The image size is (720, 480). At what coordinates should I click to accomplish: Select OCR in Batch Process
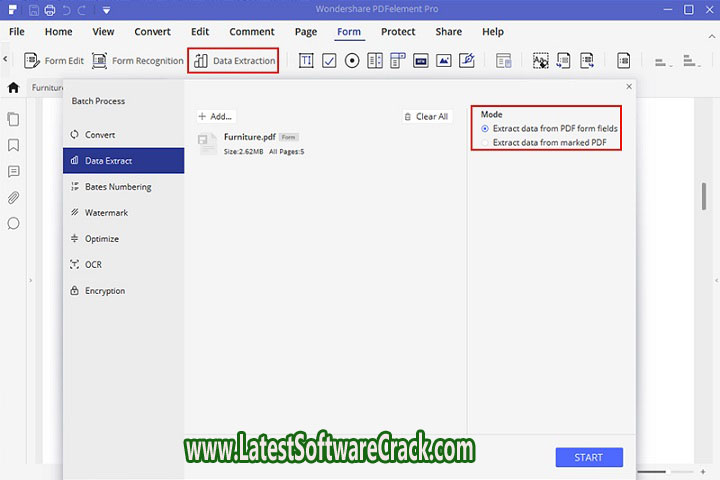[124, 265]
